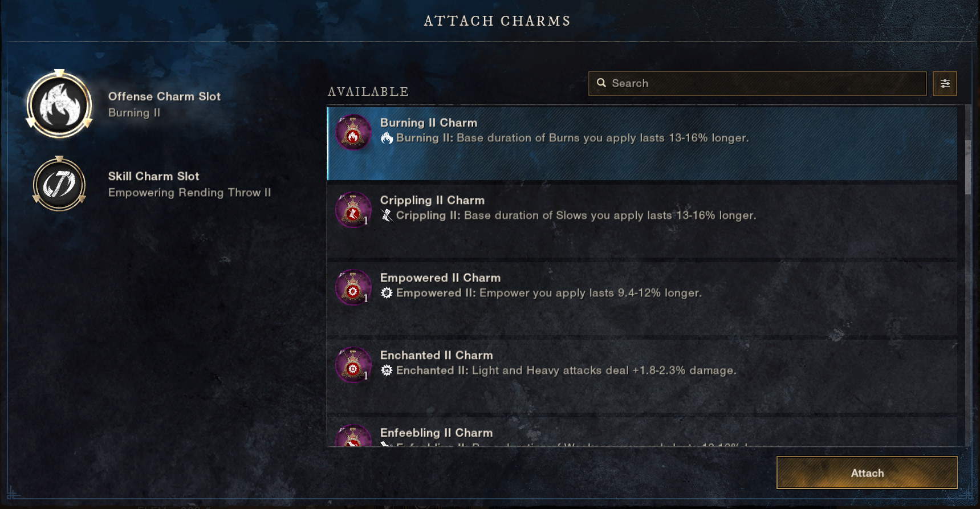Choose the Crippling II Charm row
The width and height of the screenshot is (980, 509).
pyautogui.click(x=642, y=221)
